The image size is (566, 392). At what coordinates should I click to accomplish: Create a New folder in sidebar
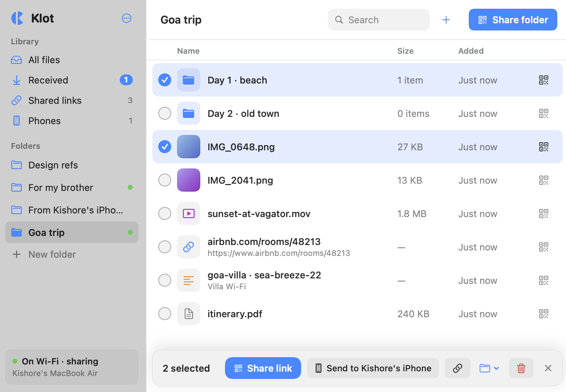pyautogui.click(x=72, y=254)
